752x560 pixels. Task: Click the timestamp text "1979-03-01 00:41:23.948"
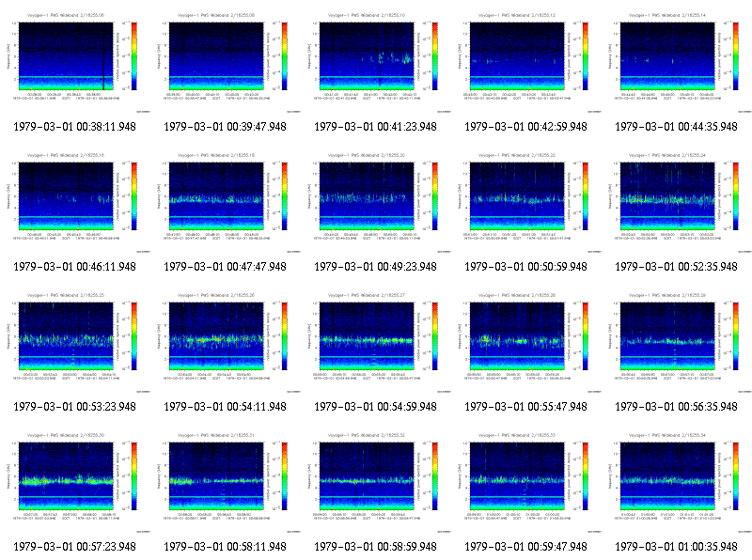tap(375, 127)
